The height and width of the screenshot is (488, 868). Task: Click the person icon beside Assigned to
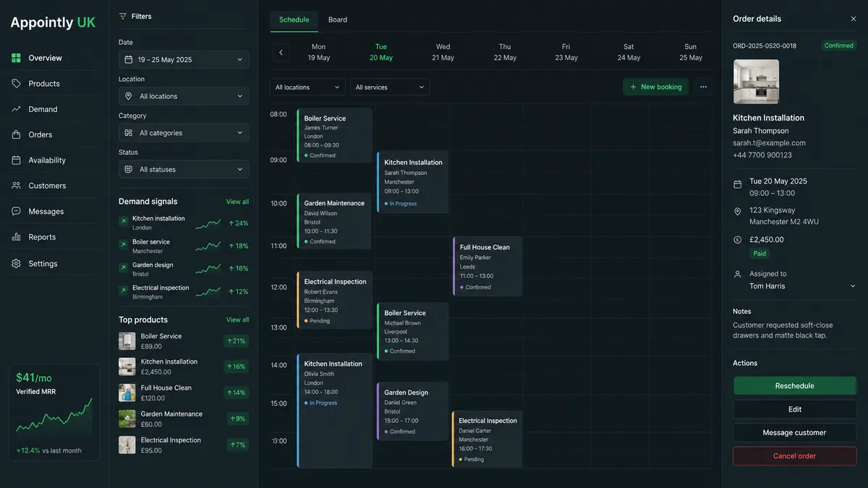pos(737,275)
